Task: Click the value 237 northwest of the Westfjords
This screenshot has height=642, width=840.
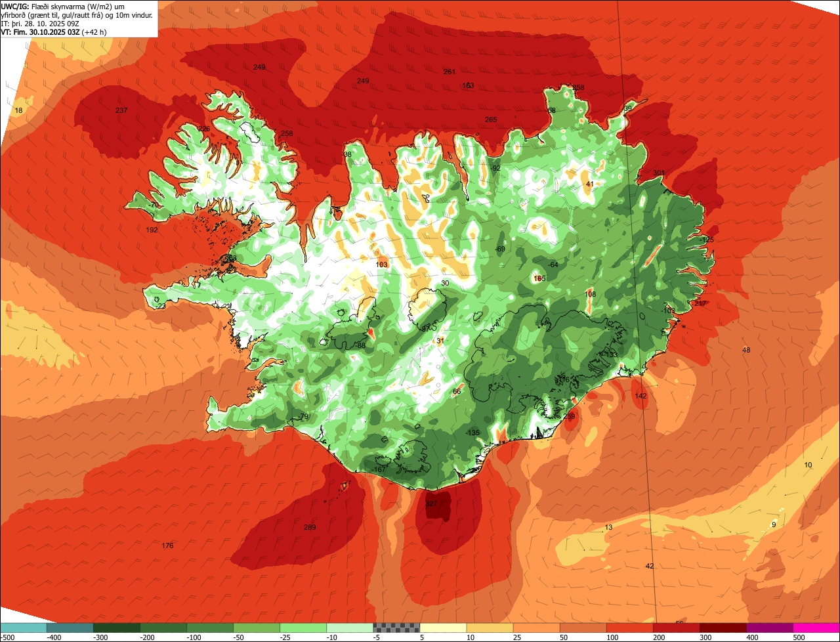Action: click(121, 110)
